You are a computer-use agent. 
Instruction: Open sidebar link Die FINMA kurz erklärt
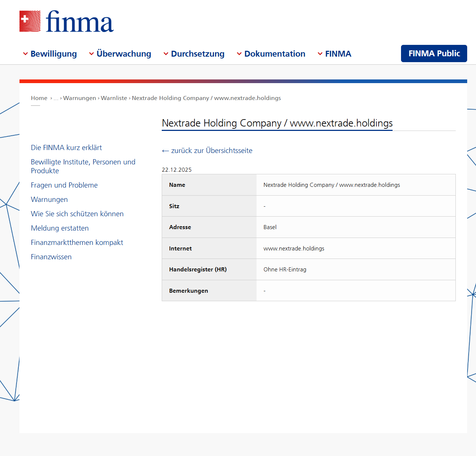tap(67, 147)
